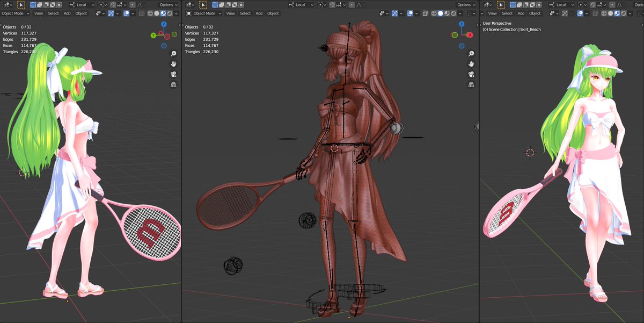This screenshot has height=323, width=644.
Task: Switch left viewport to material preview shading
Action: pyautogui.click(x=163, y=13)
